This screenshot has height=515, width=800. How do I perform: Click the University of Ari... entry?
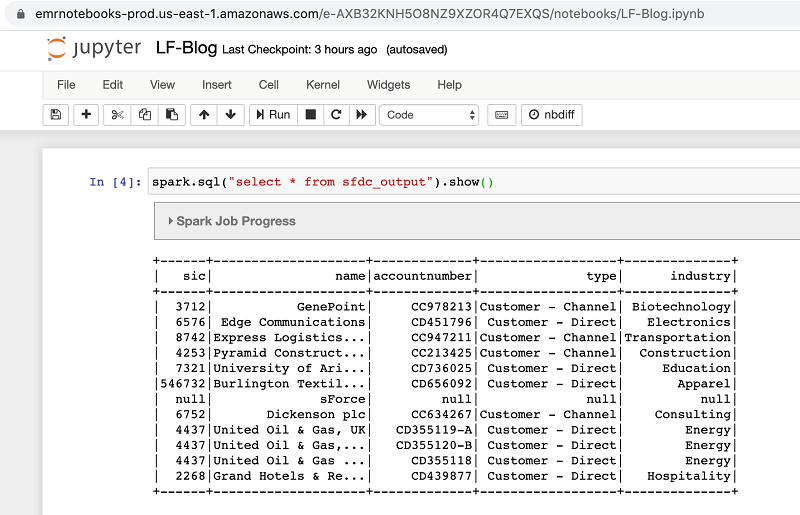(289, 369)
